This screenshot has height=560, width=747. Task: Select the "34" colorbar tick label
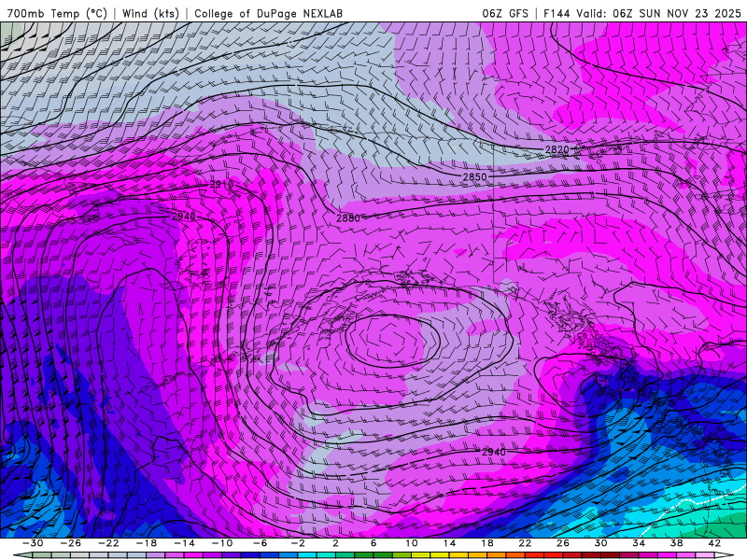(639, 543)
